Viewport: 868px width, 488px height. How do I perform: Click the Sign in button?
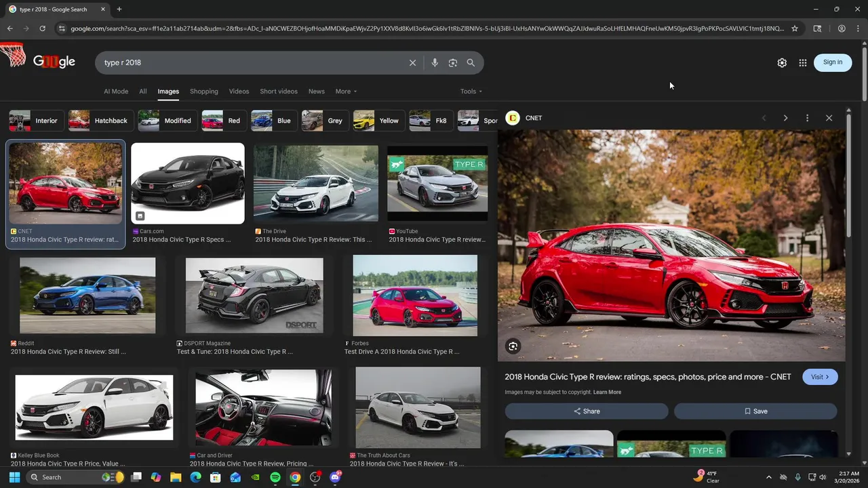833,62
